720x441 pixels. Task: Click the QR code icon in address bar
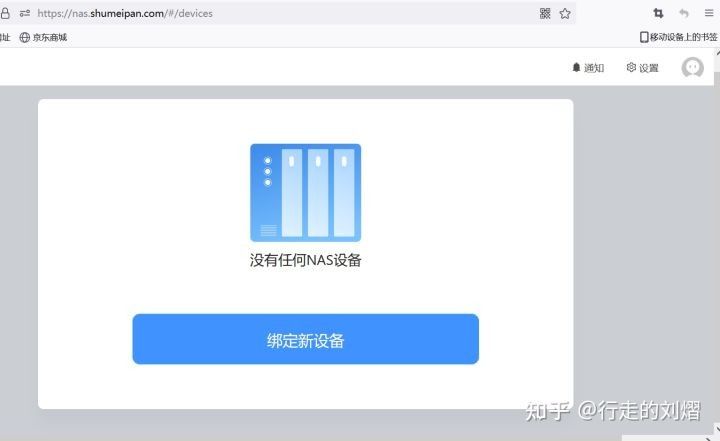pyautogui.click(x=545, y=13)
